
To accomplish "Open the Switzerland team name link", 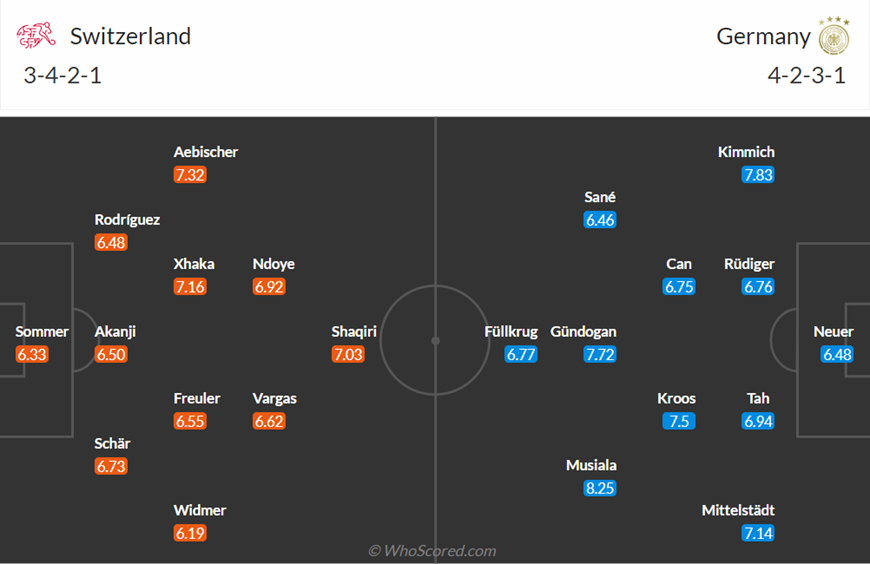I will coord(130,36).
